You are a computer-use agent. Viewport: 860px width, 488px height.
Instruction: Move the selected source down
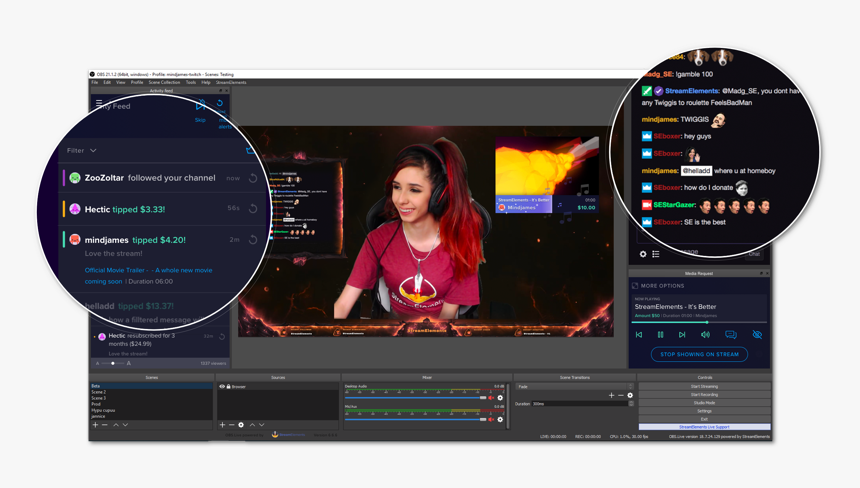point(262,425)
